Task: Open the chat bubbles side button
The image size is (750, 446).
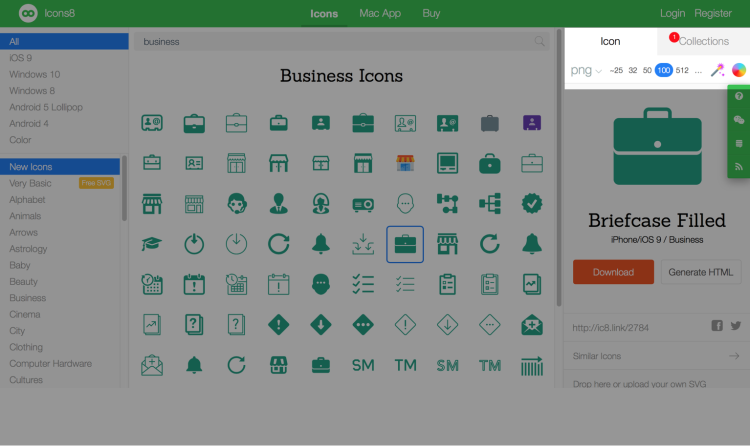Action: tap(739, 120)
